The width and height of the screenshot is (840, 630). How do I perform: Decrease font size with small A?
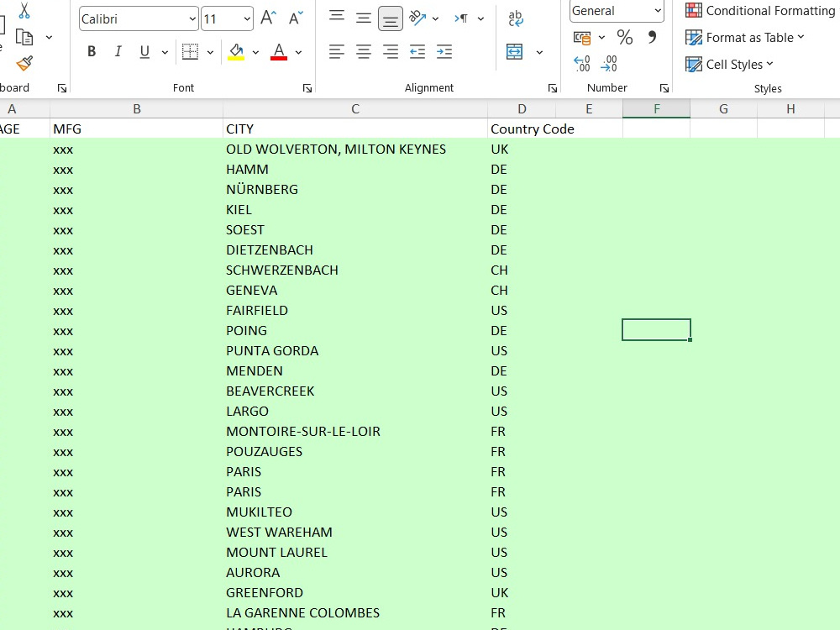pos(296,18)
